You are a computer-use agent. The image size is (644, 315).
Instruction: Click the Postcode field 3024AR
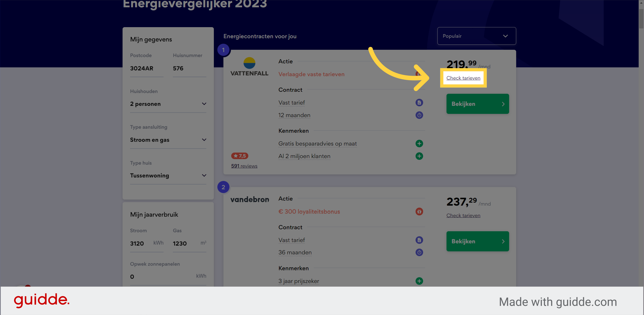point(147,68)
